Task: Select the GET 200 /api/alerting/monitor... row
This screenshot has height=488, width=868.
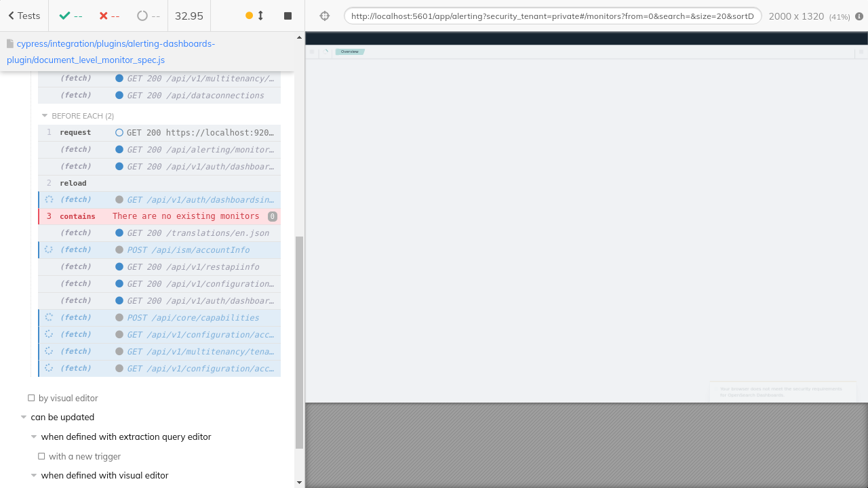Action: tap(160, 150)
